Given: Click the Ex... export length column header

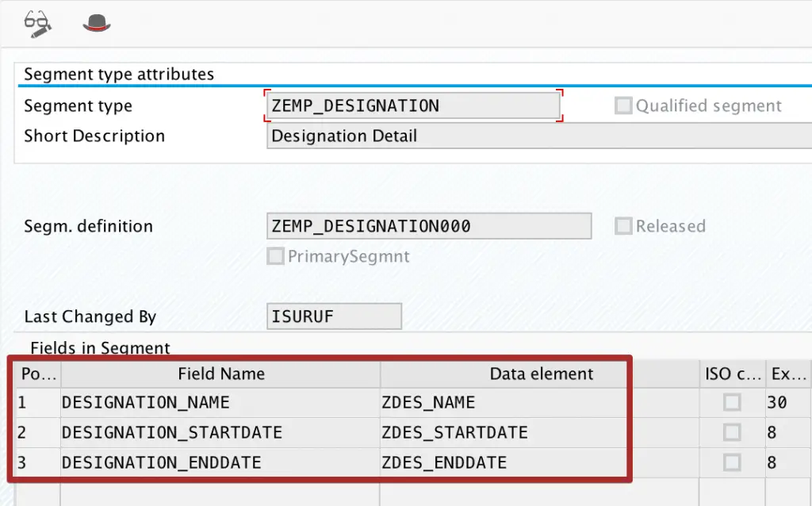Looking at the screenshot, I should [788, 374].
